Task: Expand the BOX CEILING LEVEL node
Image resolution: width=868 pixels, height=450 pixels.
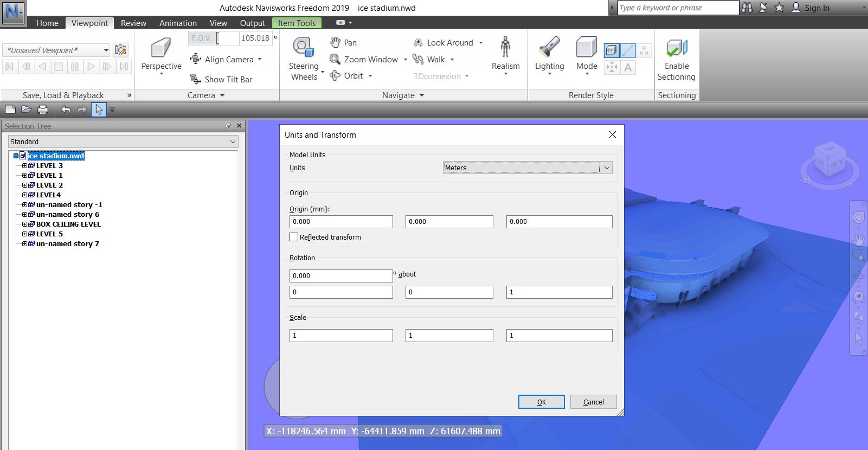Action: [24, 224]
